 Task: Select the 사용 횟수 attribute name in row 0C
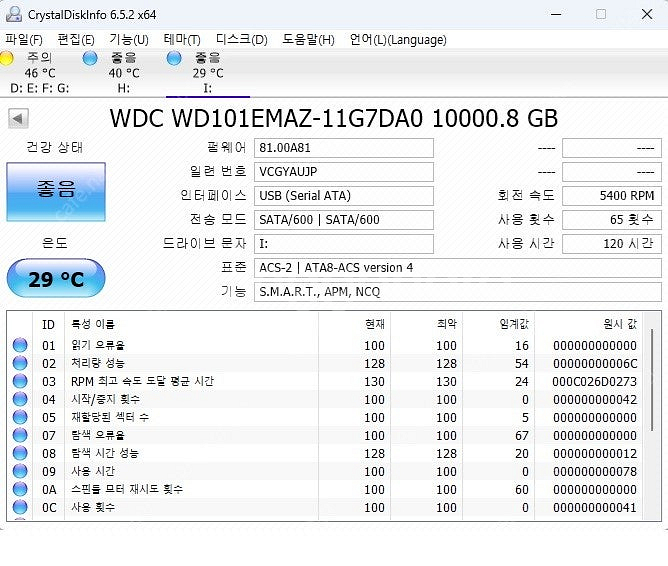click(93, 507)
